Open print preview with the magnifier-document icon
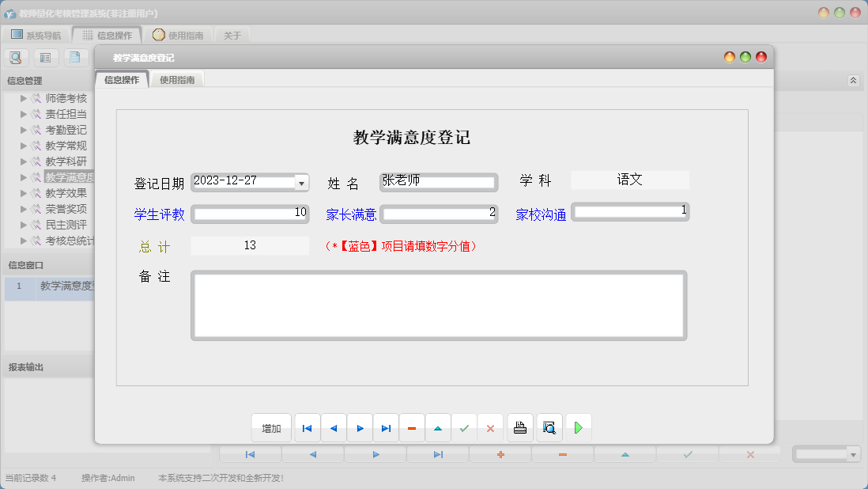 (549, 427)
